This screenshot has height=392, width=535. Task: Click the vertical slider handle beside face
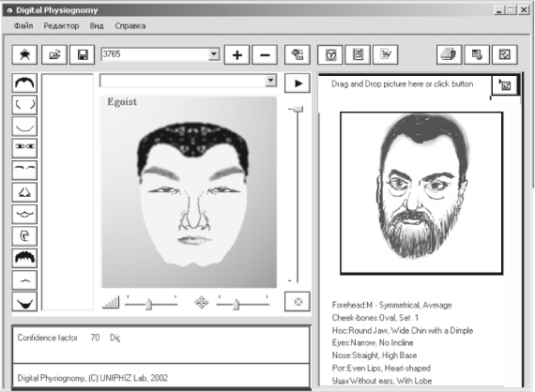[x=297, y=109]
